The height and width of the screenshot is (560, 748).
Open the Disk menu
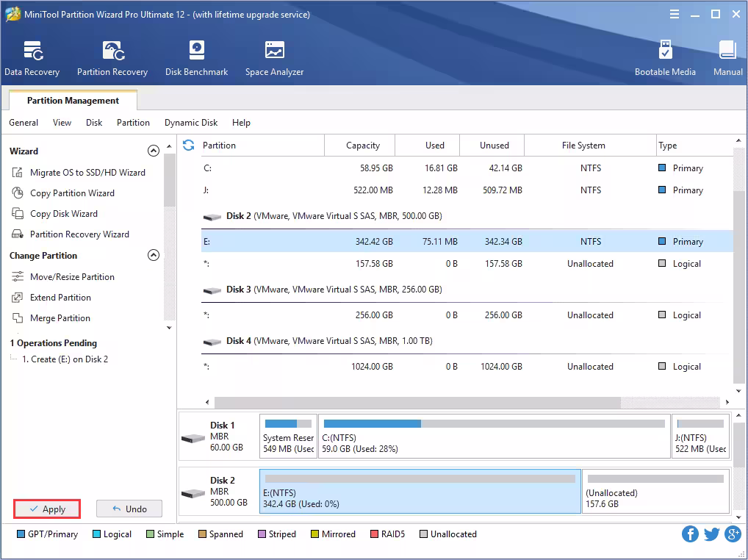pyautogui.click(x=94, y=123)
